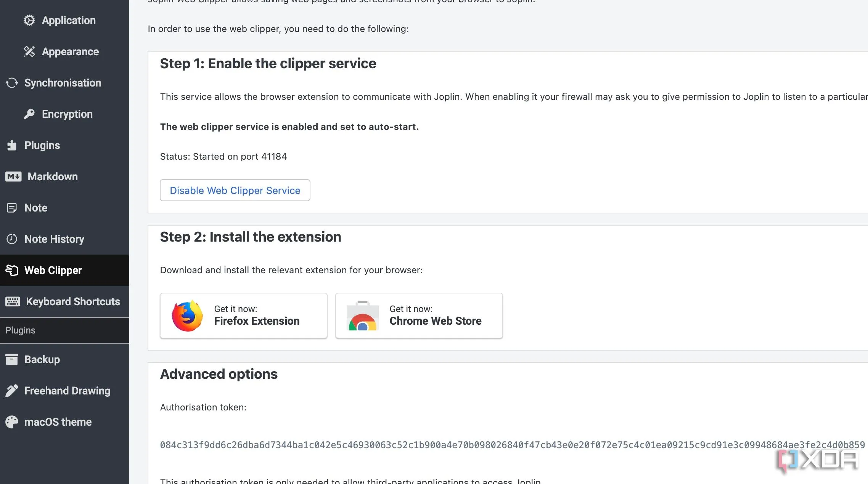The image size is (868, 484).
Task: Click the Chrome Web Store logo icon
Action: (363, 316)
